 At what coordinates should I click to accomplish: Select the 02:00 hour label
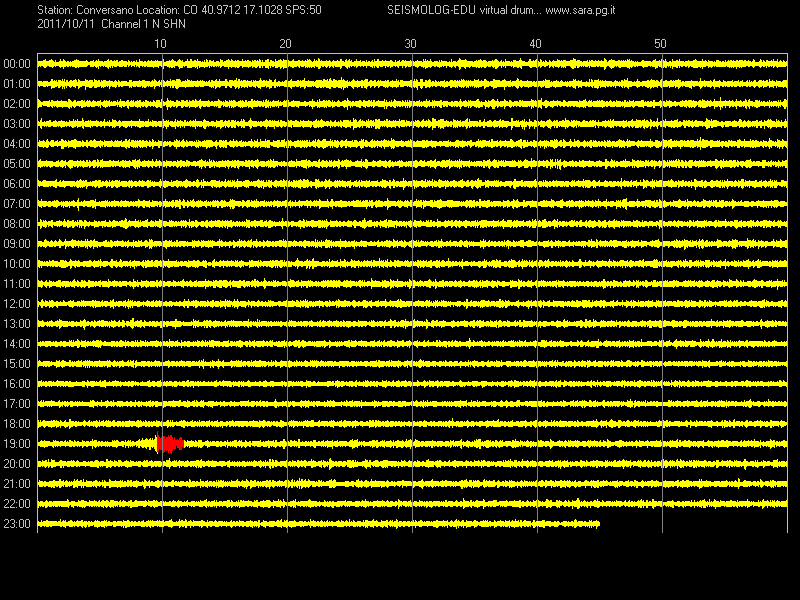point(17,104)
